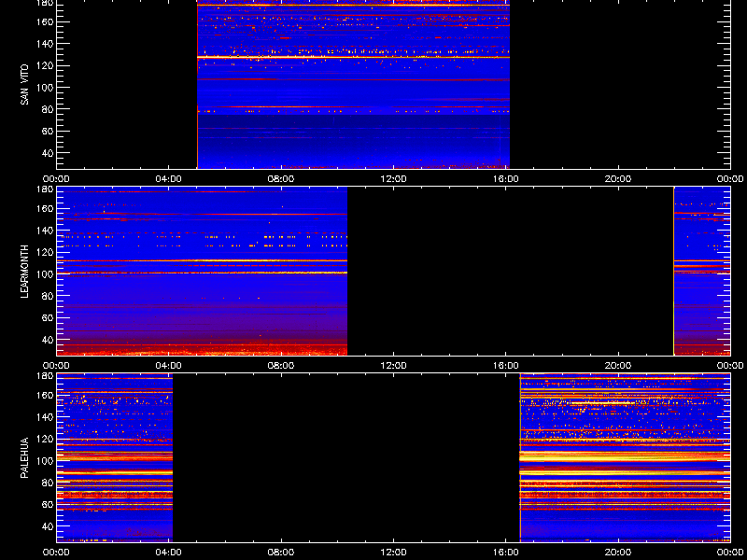This screenshot has width=747, height=560.
Task: Click 20:00 time label under San Vito panel
Action: (618, 179)
